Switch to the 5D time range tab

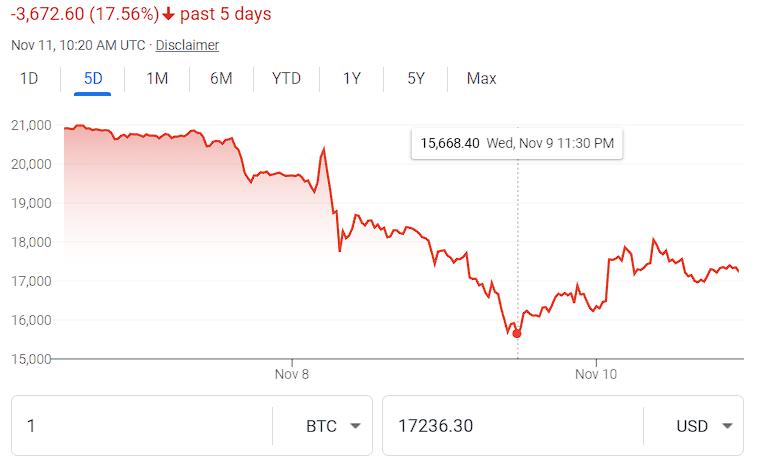pos(93,79)
